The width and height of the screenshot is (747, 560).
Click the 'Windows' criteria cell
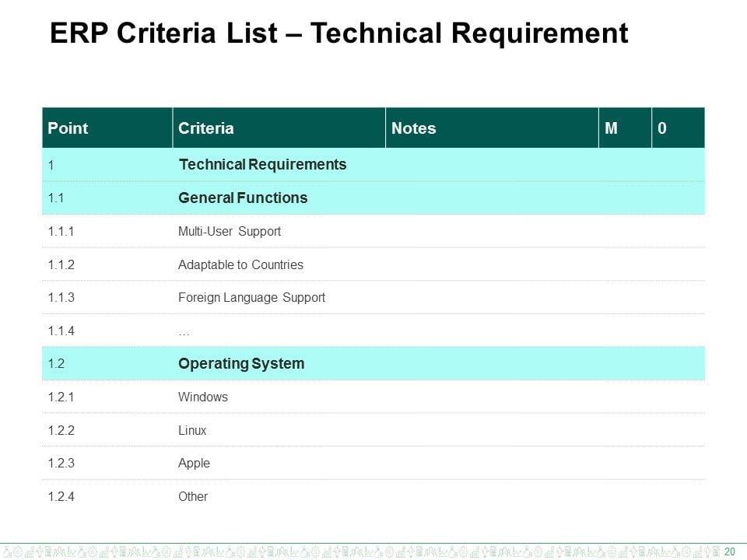203,397
